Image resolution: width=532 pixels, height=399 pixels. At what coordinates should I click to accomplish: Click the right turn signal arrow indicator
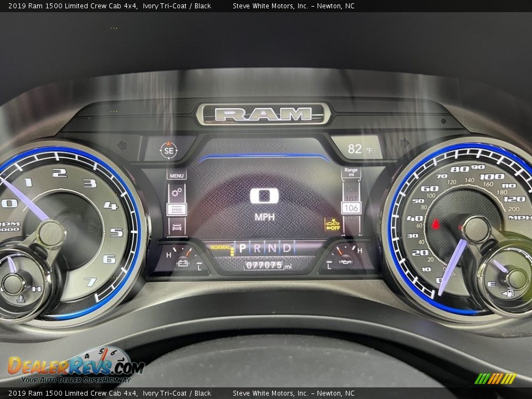[405, 143]
